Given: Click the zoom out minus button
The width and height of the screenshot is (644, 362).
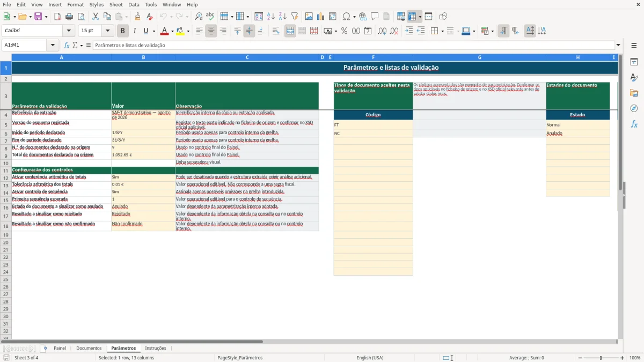Looking at the screenshot, I should point(580,358).
